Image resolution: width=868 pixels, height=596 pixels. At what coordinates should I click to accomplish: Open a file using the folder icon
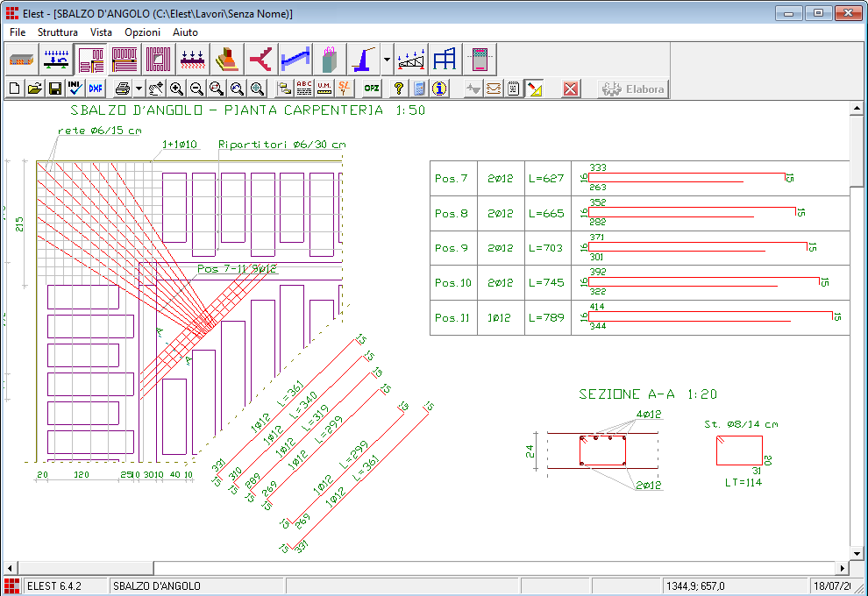click(x=35, y=89)
